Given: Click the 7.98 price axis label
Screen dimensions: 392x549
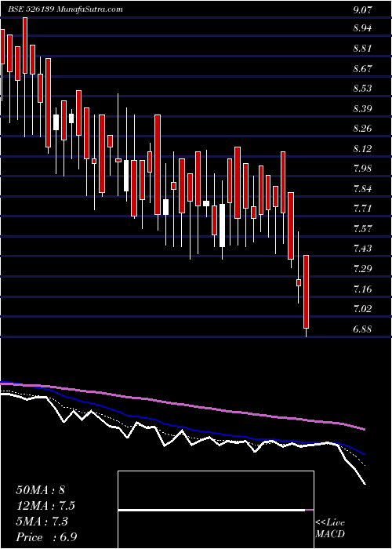Looking at the screenshot, I should click(362, 169).
